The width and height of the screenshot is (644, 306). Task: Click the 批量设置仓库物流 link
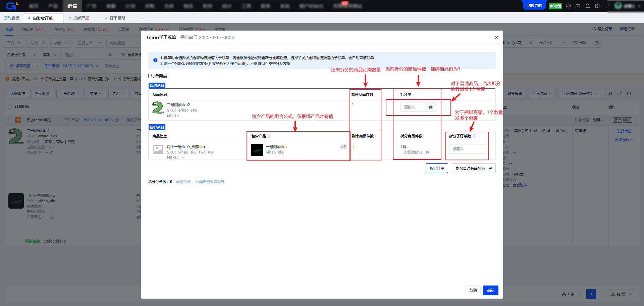(x=210, y=182)
